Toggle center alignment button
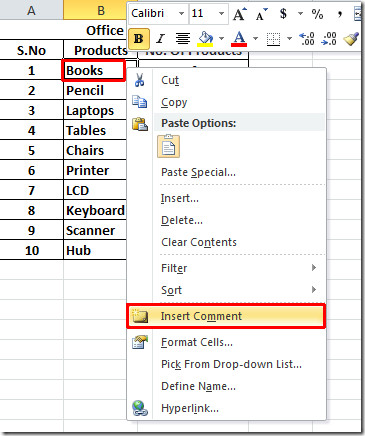This screenshot has height=436, width=365. point(183,39)
